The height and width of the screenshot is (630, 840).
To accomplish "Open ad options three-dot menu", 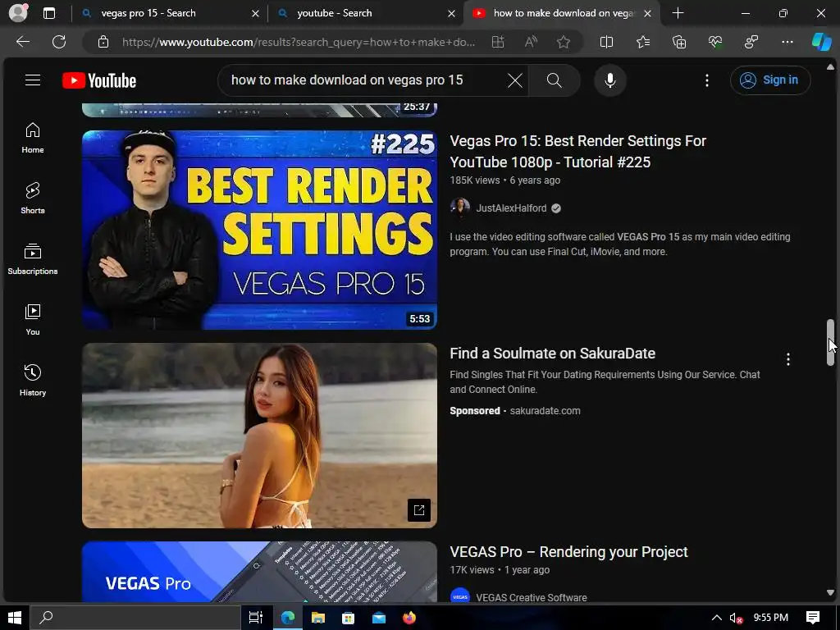I will click(788, 359).
